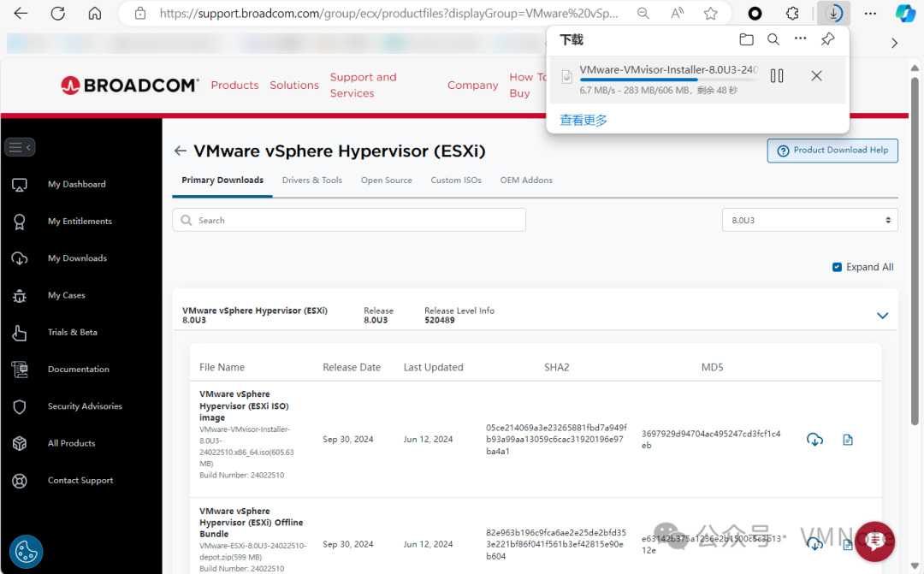This screenshot has width=924, height=574.
Task: Open the chat support bubble
Action: pyautogui.click(x=875, y=541)
